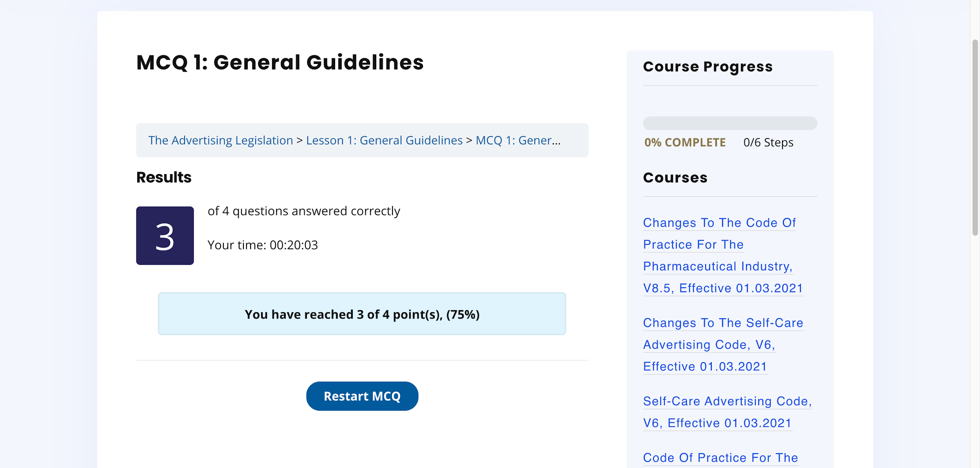The height and width of the screenshot is (468, 980).
Task: Open The Advertising Legislation breadcrumb link
Action: click(x=220, y=140)
